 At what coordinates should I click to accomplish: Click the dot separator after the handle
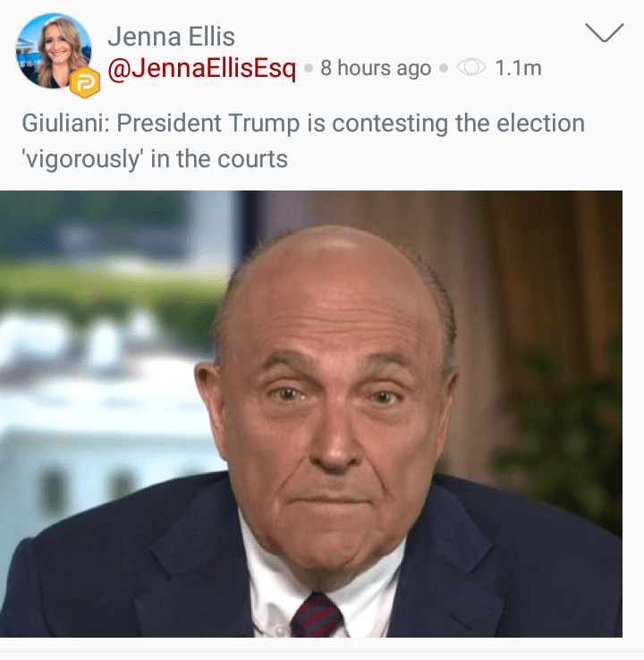(x=309, y=68)
